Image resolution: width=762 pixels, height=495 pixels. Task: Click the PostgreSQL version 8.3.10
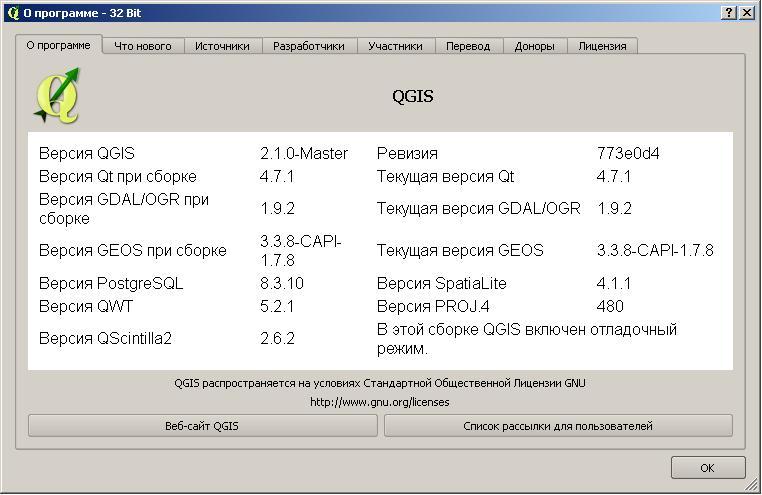pyautogui.click(x=282, y=284)
